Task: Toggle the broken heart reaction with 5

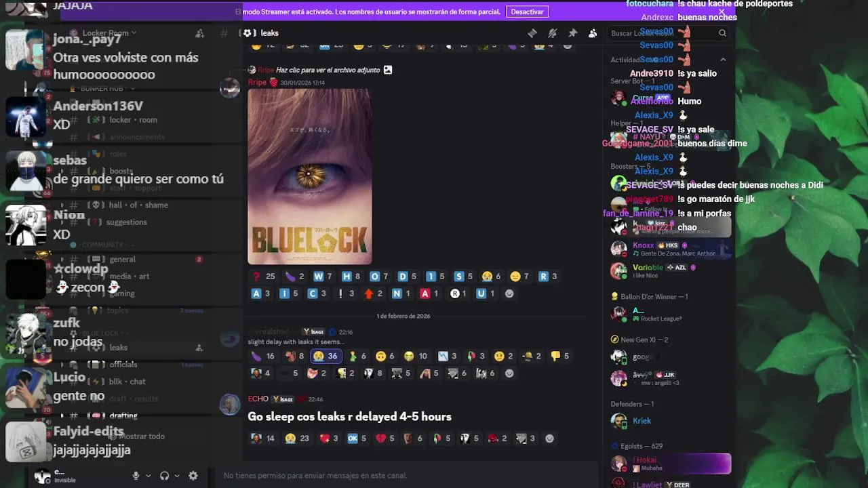Action: (385, 439)
